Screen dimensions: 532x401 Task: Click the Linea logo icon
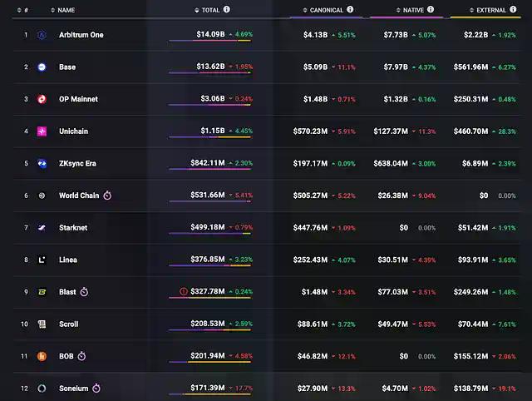click(42, 260)
